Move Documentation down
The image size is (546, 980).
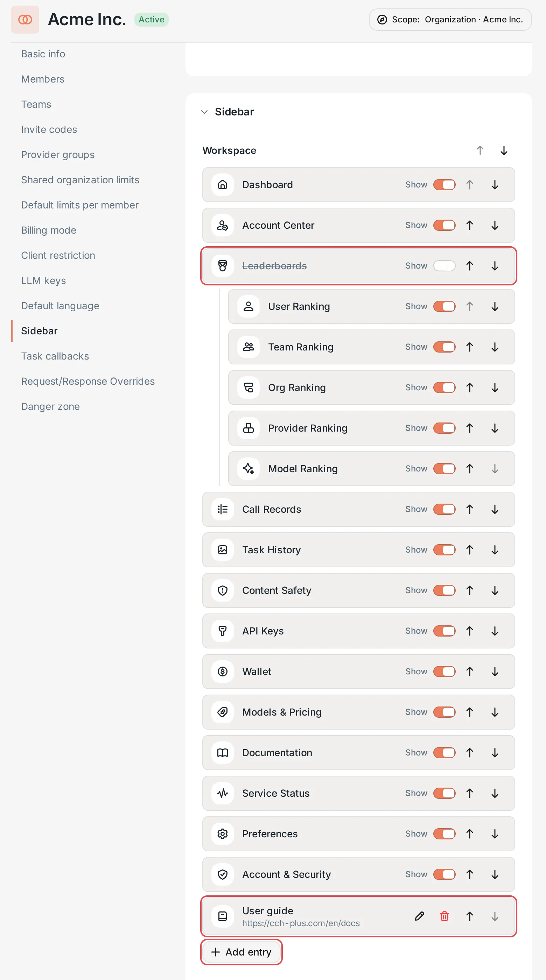[495, 753]
